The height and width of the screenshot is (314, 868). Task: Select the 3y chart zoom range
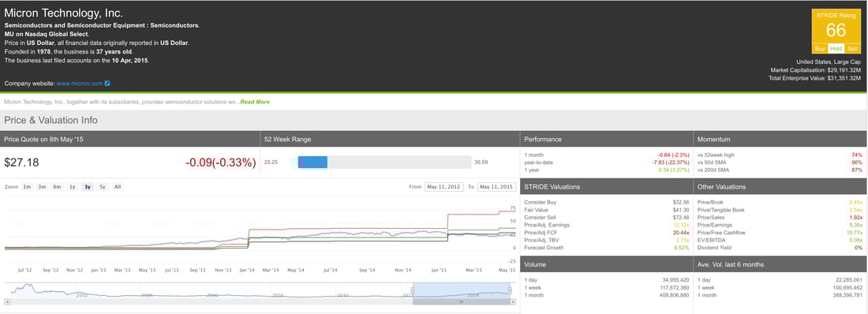(87, 187)
